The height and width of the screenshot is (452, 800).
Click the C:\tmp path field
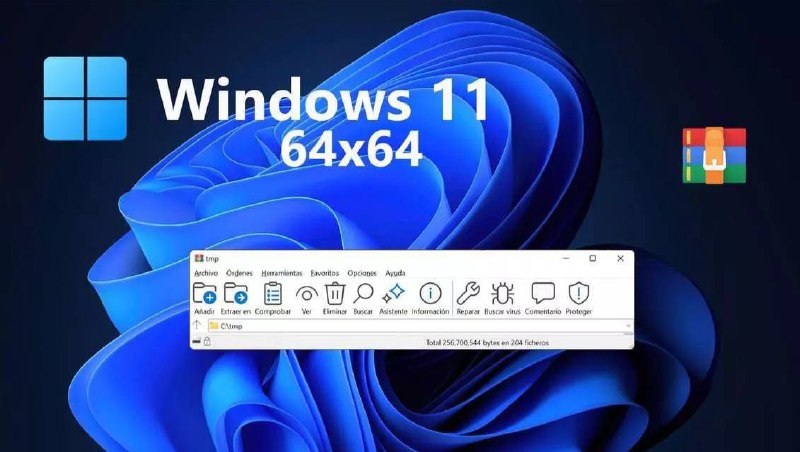click(x=420, y=325)
